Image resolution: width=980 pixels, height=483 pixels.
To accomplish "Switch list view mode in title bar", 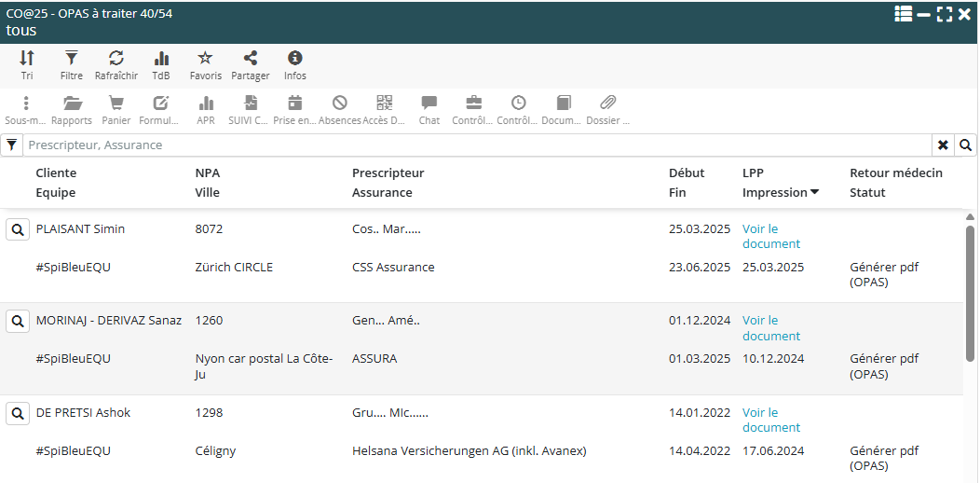I will 903,14.
